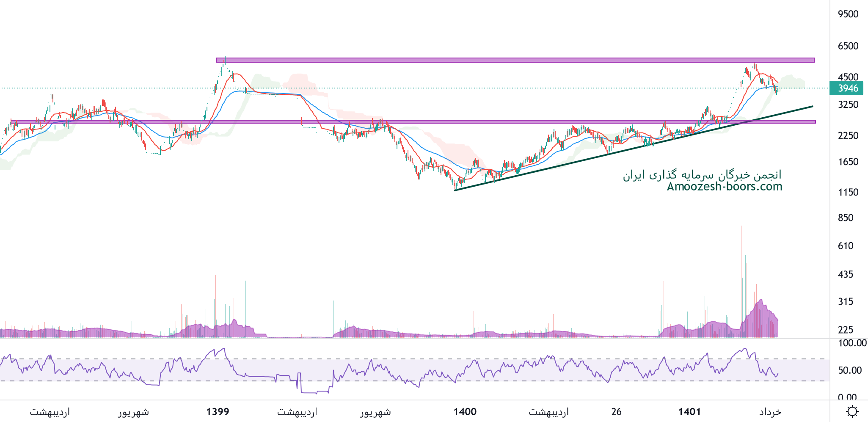The width and height of the screenshot is (868, 422).
Task: Click the current price label 3946
Action: pos(848,88)
